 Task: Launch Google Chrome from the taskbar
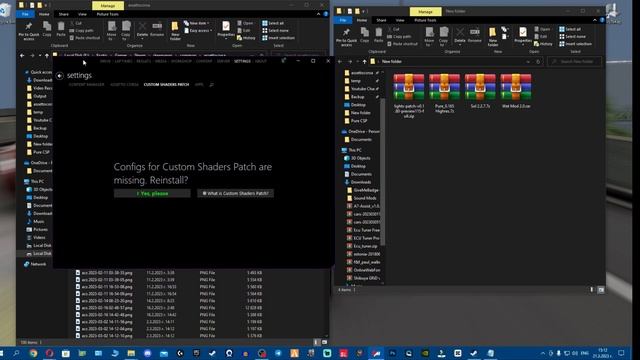click(x=33, y=353)
